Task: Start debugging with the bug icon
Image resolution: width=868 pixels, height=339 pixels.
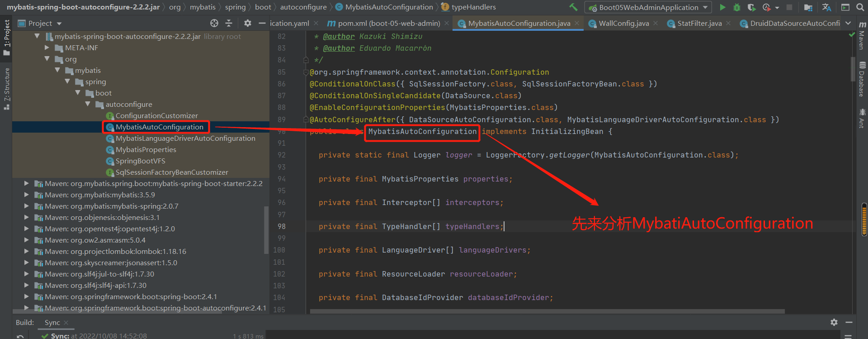Action: tap(737, 7)
